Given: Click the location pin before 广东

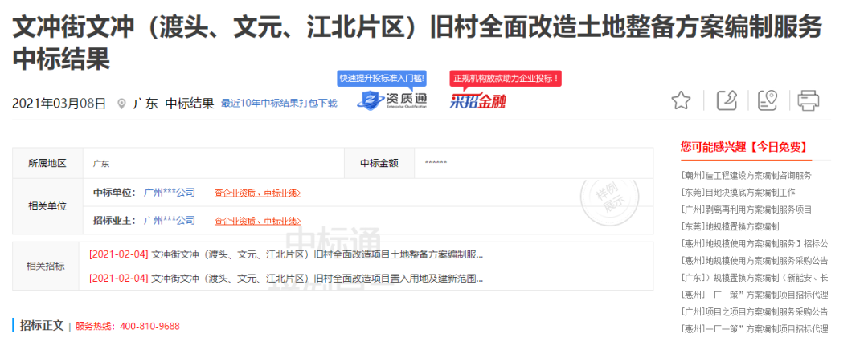Looking at the screenshot, I should pyautogui.click(x=121, y=104).
